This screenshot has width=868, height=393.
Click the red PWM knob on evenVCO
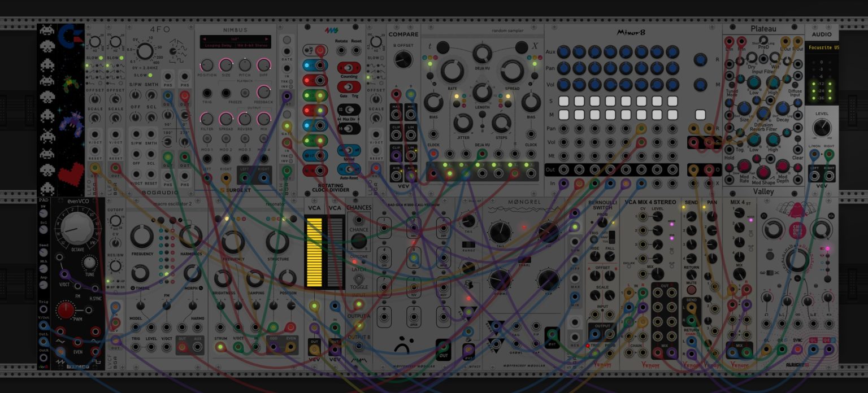coord(66,310)
